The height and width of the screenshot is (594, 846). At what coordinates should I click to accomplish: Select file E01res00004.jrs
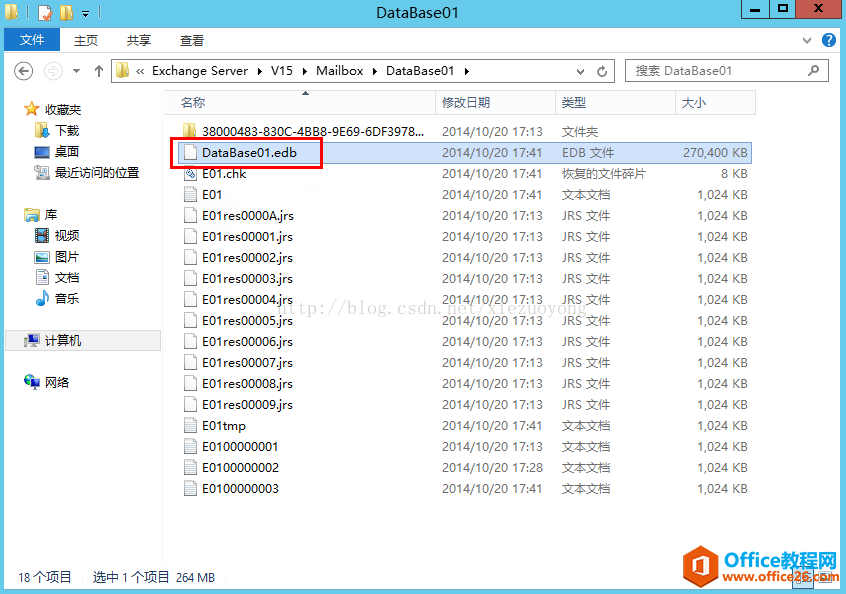pos(247,300)
